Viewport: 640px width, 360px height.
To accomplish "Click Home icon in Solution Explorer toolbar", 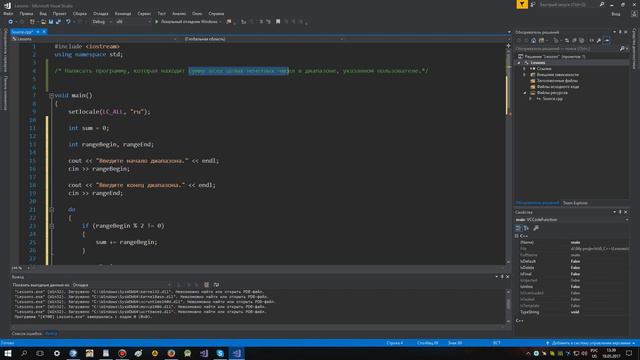I will pos(533,40).
